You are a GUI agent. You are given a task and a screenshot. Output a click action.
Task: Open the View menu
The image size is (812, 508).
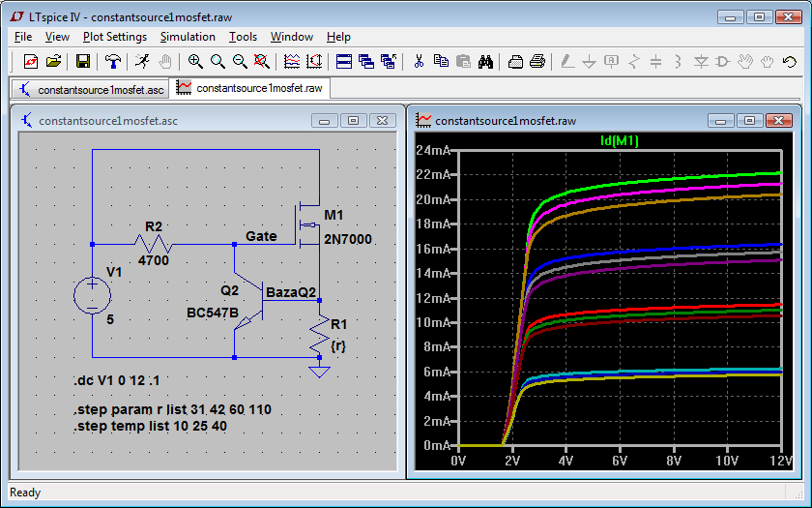[x=57, y=37]
